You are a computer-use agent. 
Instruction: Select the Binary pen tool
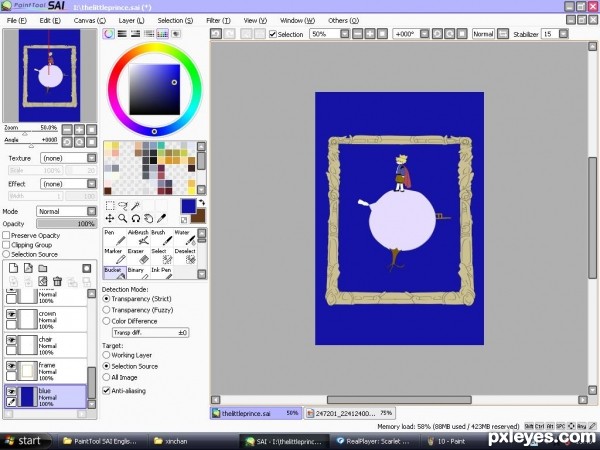pos(138,272)
